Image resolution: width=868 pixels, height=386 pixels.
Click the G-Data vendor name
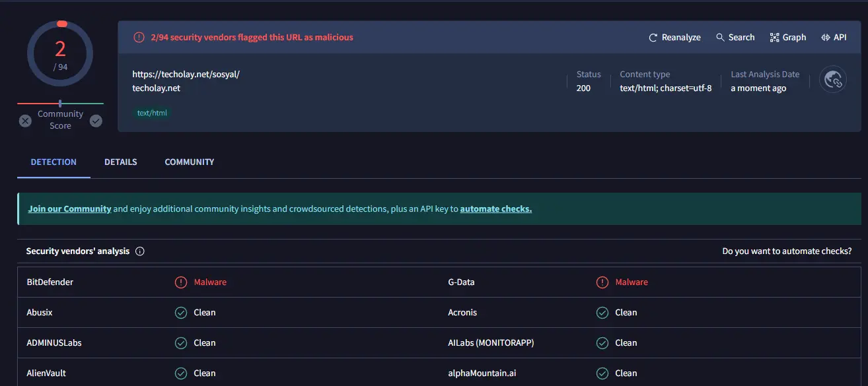tap(462, 282)
